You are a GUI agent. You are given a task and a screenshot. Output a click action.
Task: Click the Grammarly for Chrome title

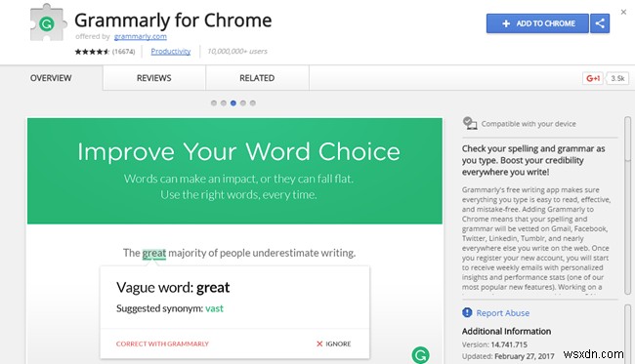(x=173, y=20)
